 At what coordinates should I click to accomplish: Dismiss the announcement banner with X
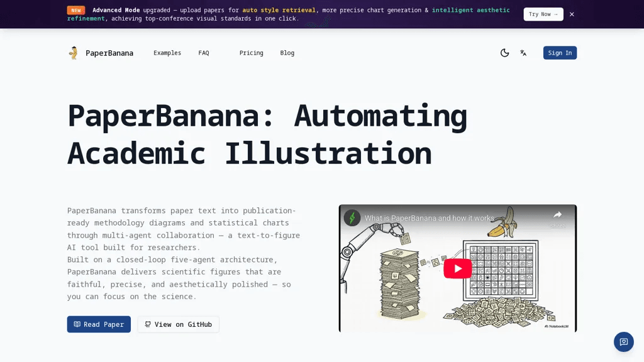tap(572, 14)
